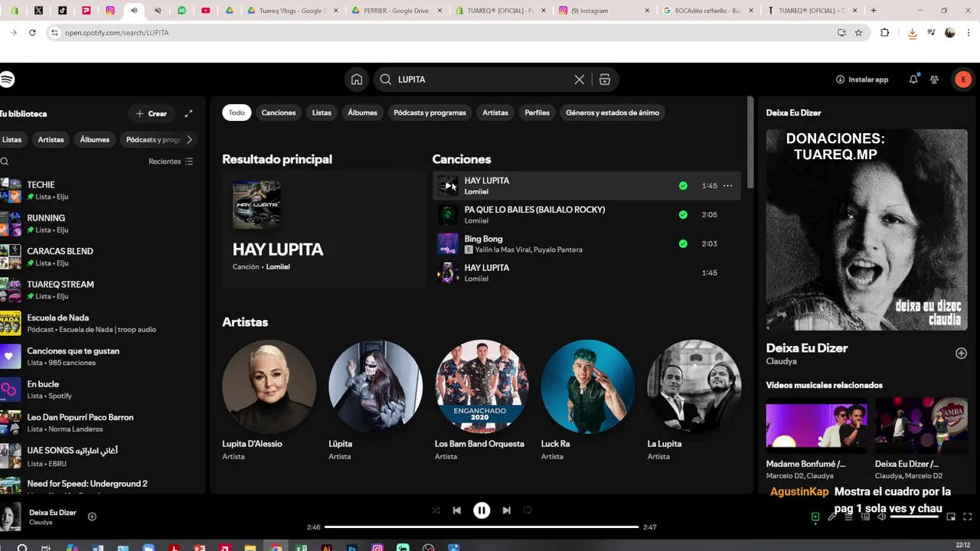Toggle saved checkmark on Bing Bong
Screen dimensions: 980x551
683,243
